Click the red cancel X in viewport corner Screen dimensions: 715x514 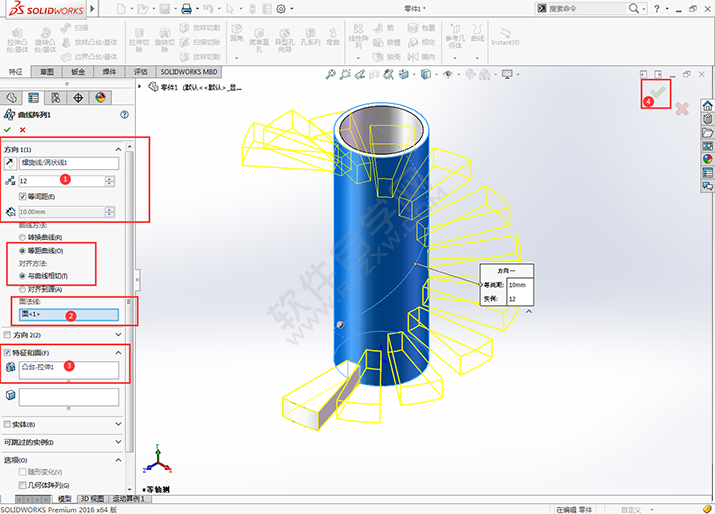682,108
